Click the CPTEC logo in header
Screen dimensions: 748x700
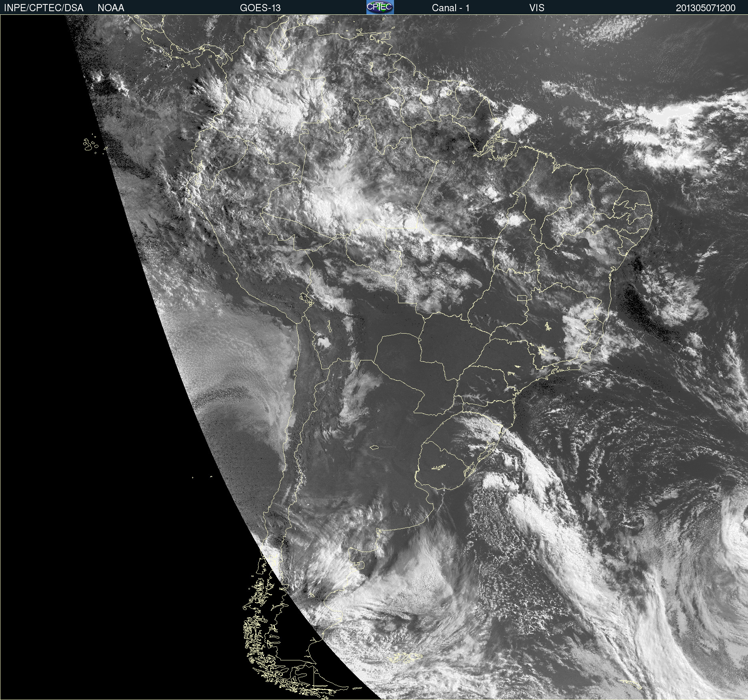[x=380, y=7]
